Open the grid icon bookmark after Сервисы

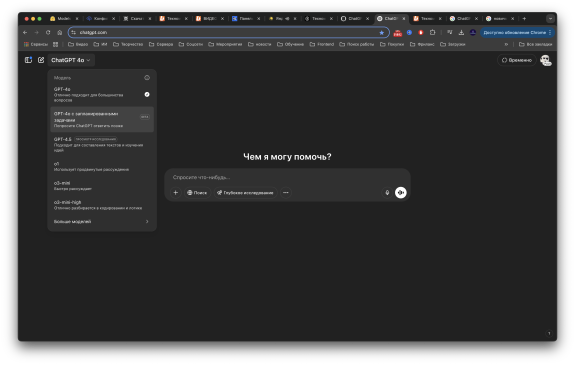[55, 44]
